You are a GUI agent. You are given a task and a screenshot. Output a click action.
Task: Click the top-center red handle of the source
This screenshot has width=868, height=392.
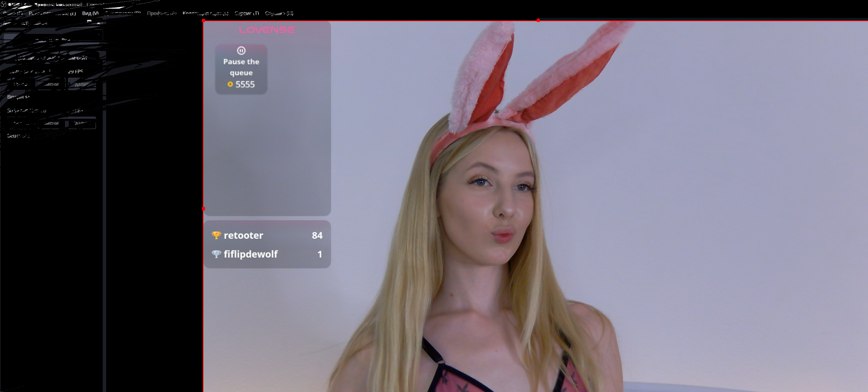[538, 20]
